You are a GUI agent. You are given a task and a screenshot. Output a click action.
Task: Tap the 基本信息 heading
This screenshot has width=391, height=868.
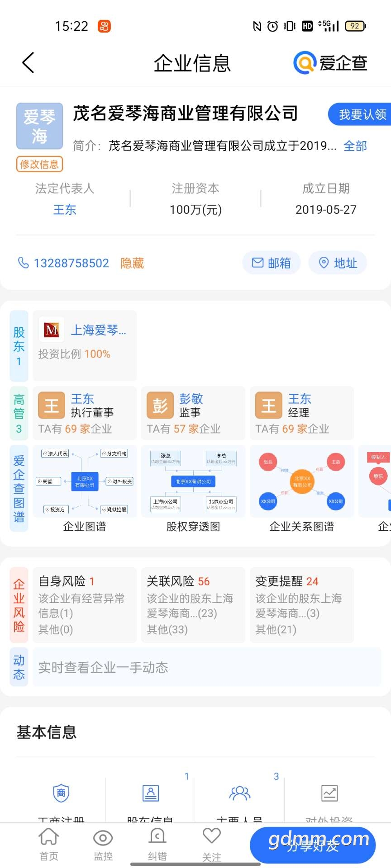pos(47,732)
